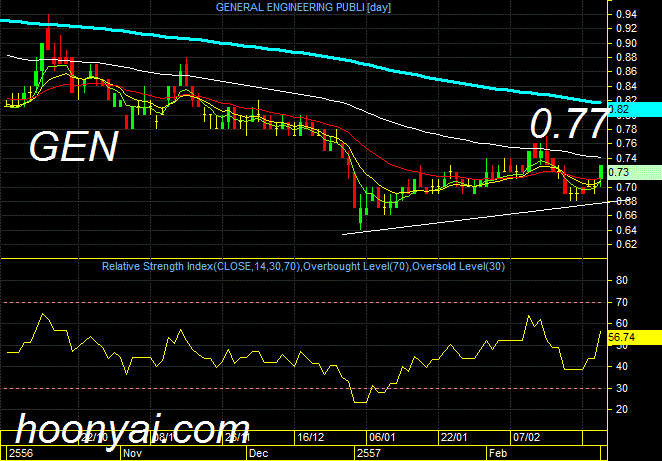This screenshot has width=662, height=461.
Task: Click the 0.92 price axis label
Action: (x=626, y=29)
